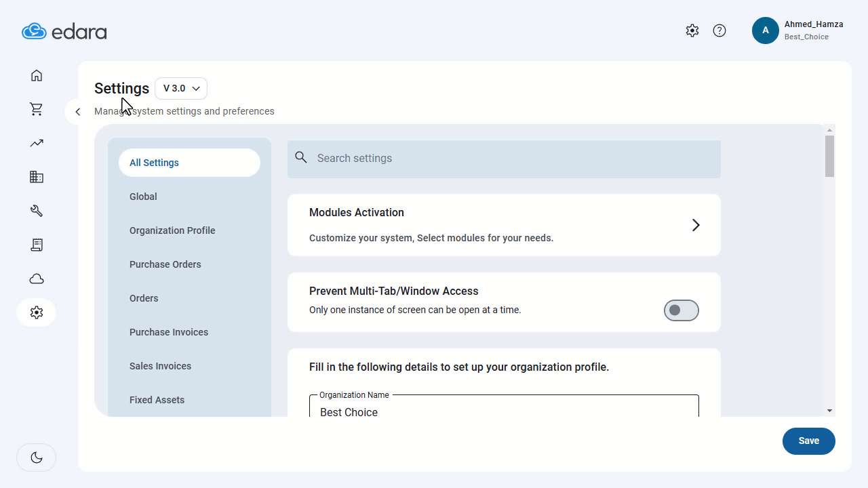Select Organization Profile category
The height and width of the screenshot is (488, 868).
coord(172,230)
